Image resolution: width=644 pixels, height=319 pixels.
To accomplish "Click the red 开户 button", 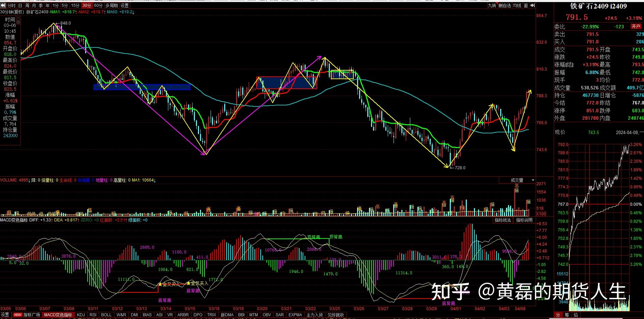I will click(x=636, y=26).
